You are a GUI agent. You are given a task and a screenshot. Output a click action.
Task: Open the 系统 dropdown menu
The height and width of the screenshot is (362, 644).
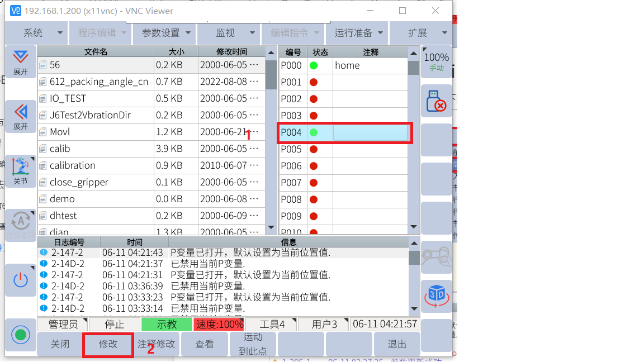pos(36,33)
